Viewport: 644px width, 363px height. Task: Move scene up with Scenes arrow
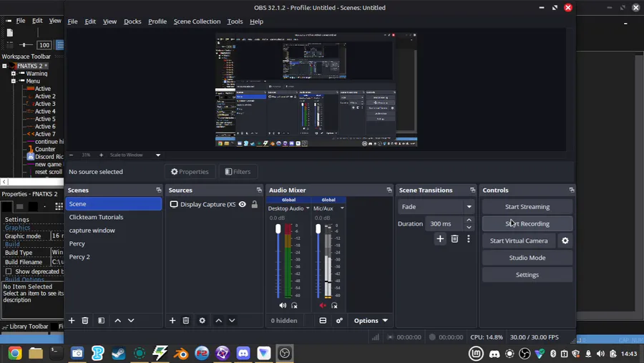(118, 320)
